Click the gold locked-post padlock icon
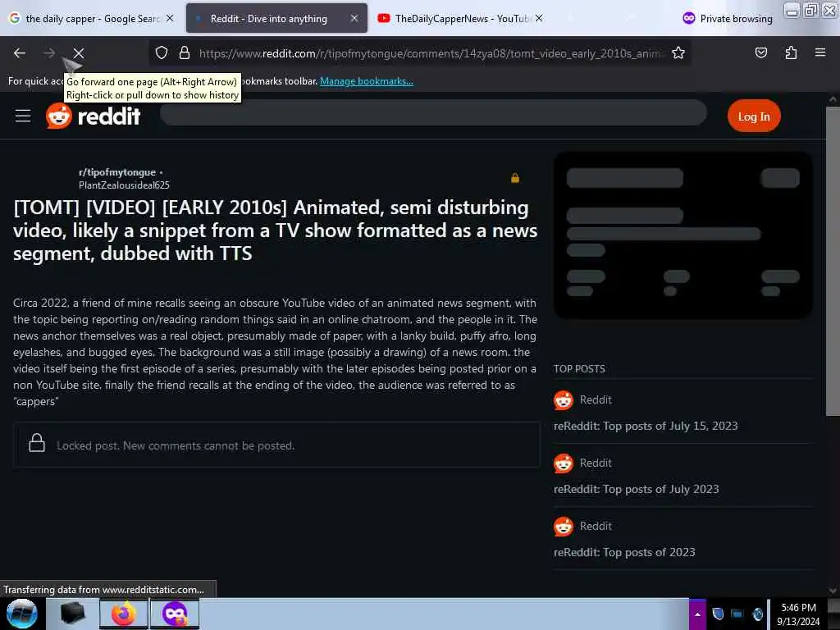The height and width of the screenshot is (630, 840). 515,178
